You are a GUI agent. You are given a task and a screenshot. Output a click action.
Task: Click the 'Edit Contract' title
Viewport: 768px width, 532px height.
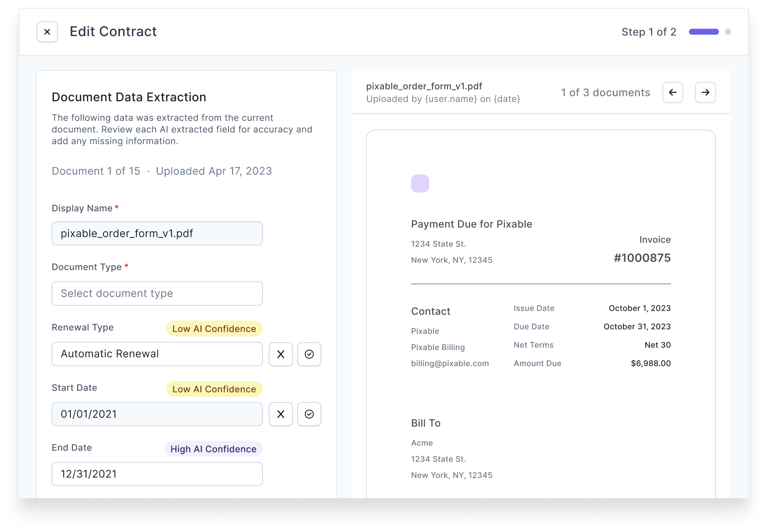coord(113,32)
